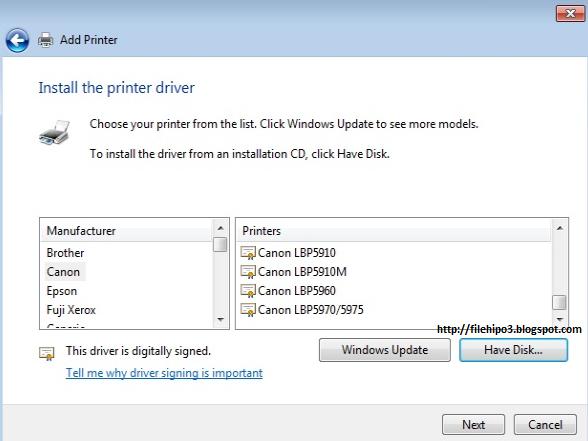Click the Printers list scroll up arrow
Image resolution: width=588 pixels, height=441 pixels.
[560, 228]
